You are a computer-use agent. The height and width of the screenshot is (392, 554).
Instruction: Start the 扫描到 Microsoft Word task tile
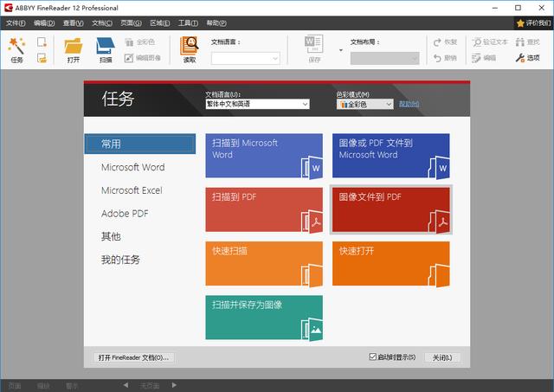(264, 156)
